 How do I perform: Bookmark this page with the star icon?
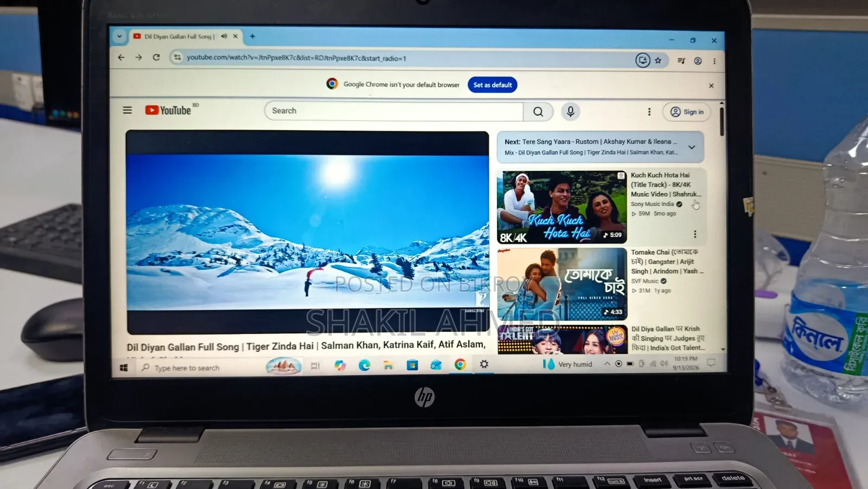(x=658, y=60)
